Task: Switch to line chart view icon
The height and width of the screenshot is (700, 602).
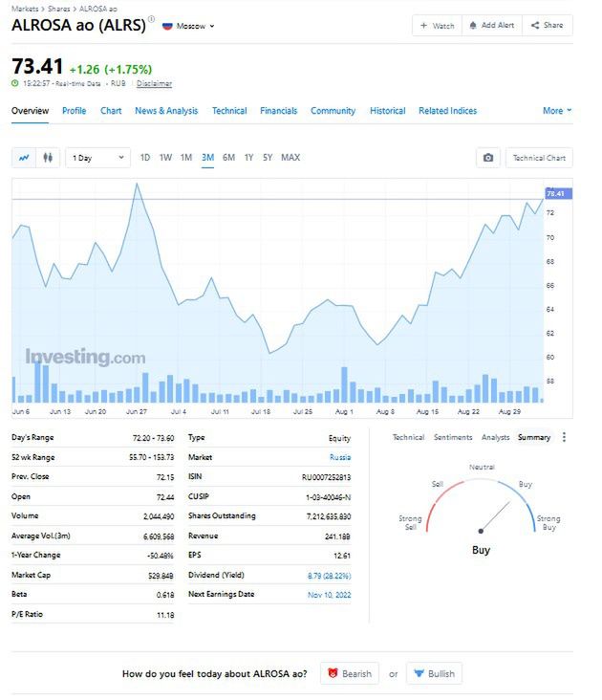Action: pos(24,158)
